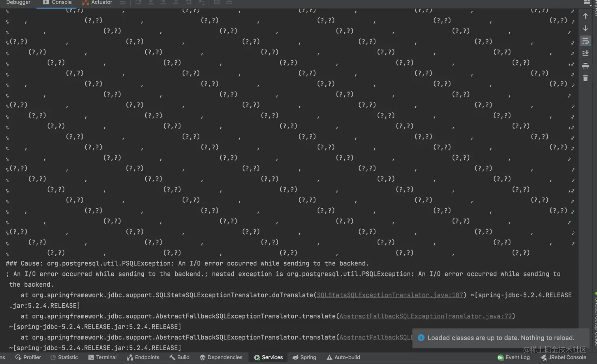
Task: Click the Trace Current Stream Chain icon
Action: click(x=229, y=2)
